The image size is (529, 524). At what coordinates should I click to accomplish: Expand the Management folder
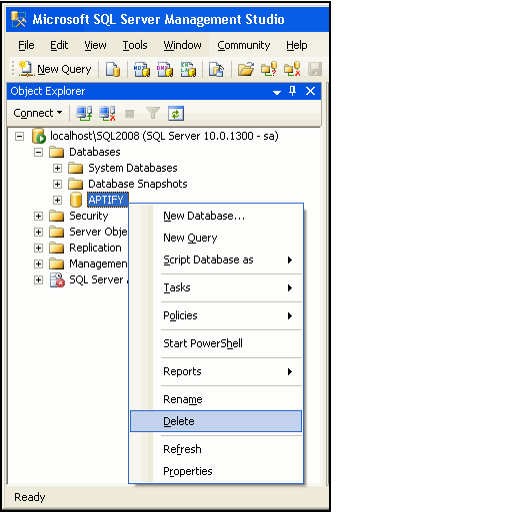tap(38, 264)
